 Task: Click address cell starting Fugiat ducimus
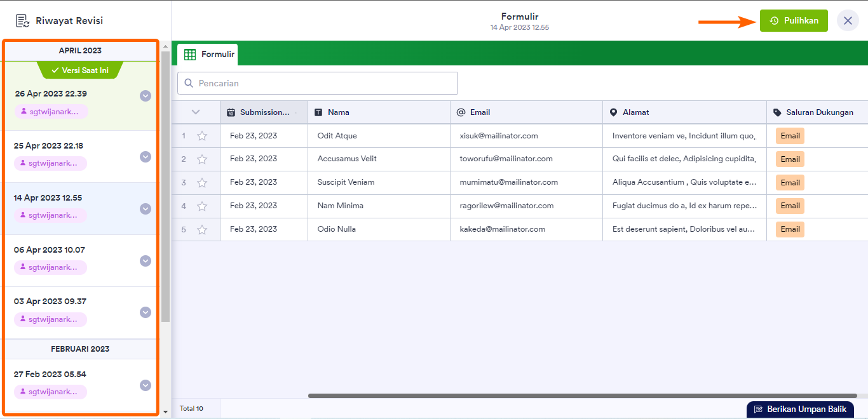(684, 206)
